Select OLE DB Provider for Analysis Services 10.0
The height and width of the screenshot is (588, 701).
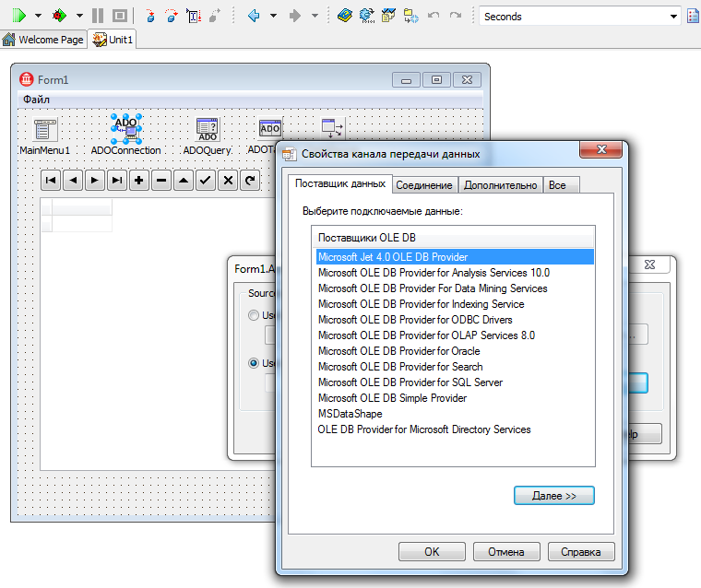tap(455, 273)
